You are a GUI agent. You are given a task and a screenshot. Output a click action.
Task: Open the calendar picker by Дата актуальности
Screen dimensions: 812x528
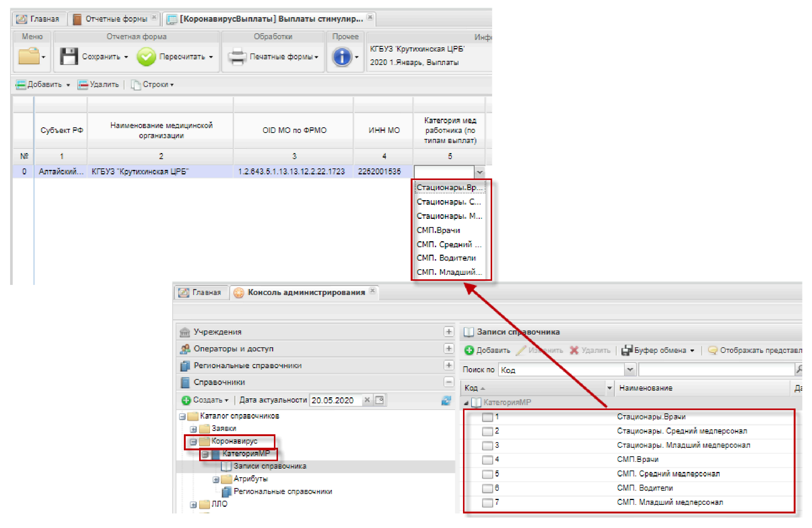pos(380,400)
